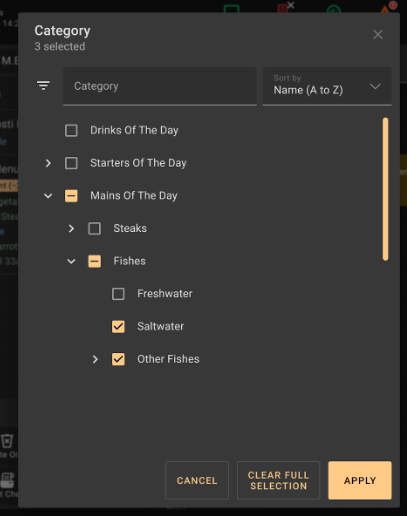Toggle the Mains Of The Day checkbox
Image resolution: width=407 pixels, height=516 pixels.
pos(71,196)
